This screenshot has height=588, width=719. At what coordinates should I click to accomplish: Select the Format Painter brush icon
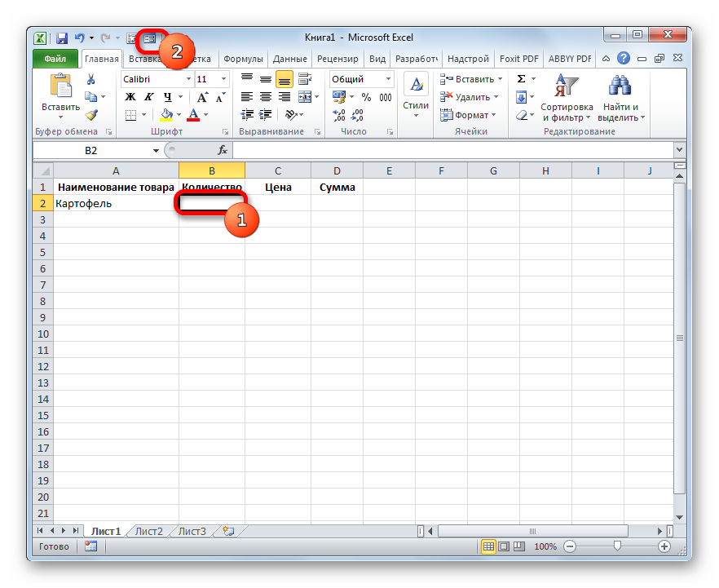pyautogui.click(x=91, y=115)
